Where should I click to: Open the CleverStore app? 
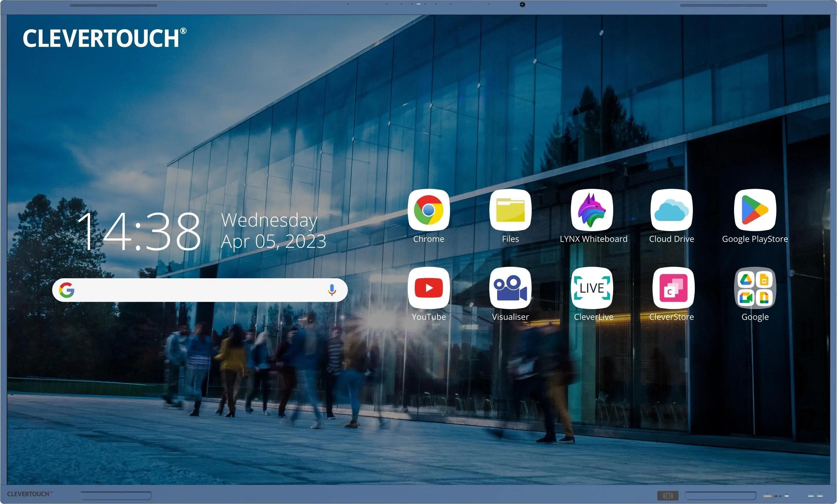coord(673,288)
